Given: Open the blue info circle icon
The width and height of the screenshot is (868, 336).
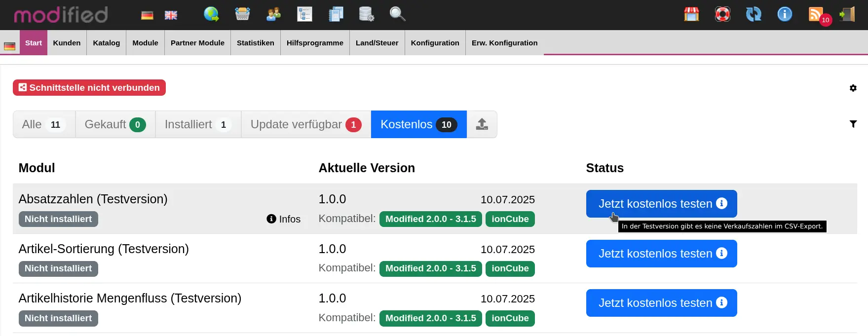Looking at the screenshot, I should (785, 14).
